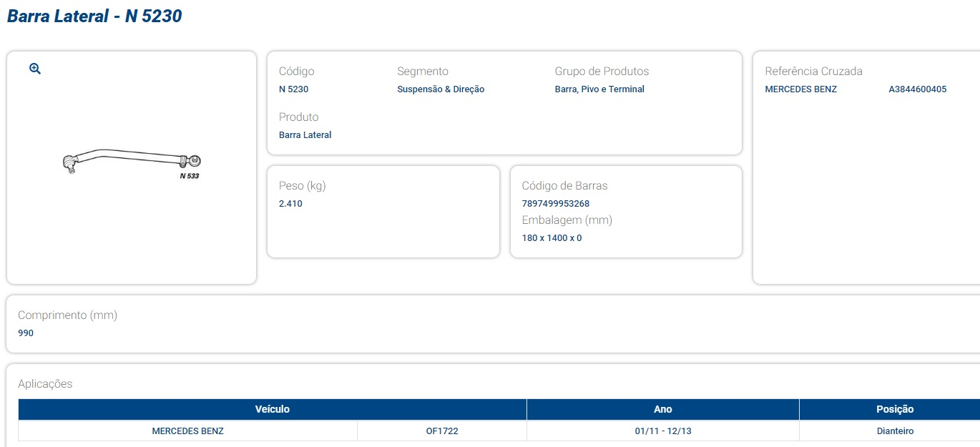This screenshot has height=447, width=980.
Task: Select the barcode number 7897499953268
Action: point(556,204)
